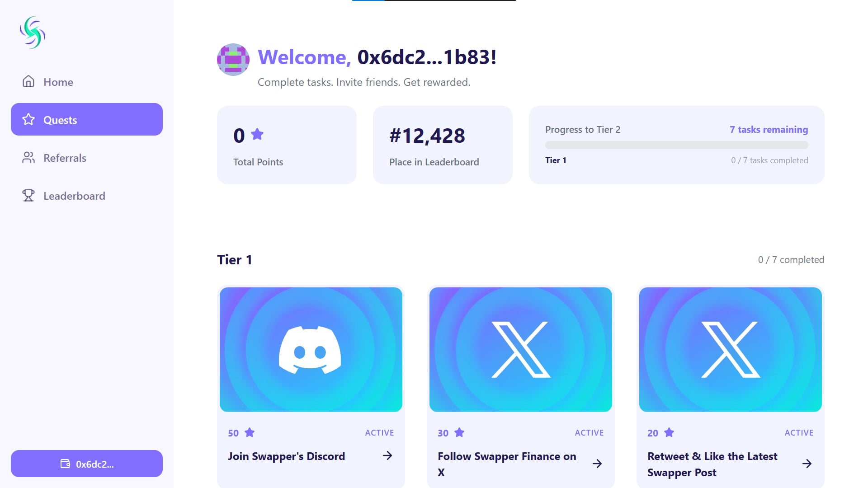The width and height of the screenshot is (868, 488).
Task: Click the 7 tasks remaining link
Action: pyautogui.click(x=769, y=130)
